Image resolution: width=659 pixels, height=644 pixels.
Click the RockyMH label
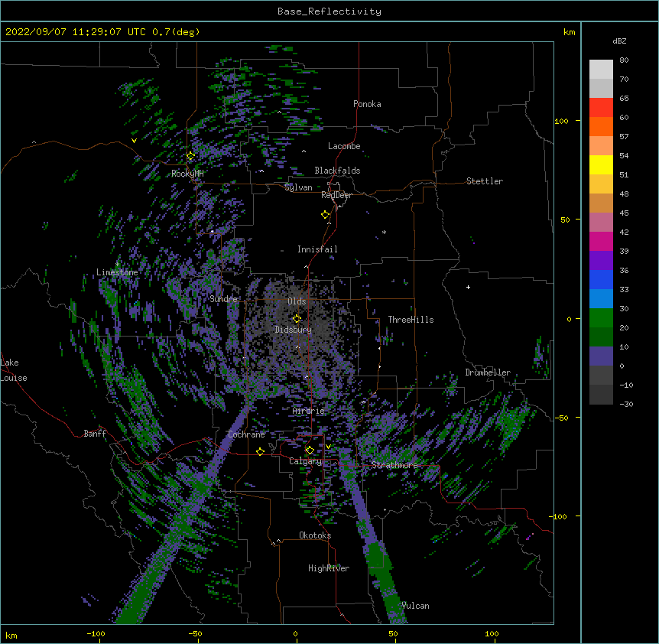tap(187, 174)
